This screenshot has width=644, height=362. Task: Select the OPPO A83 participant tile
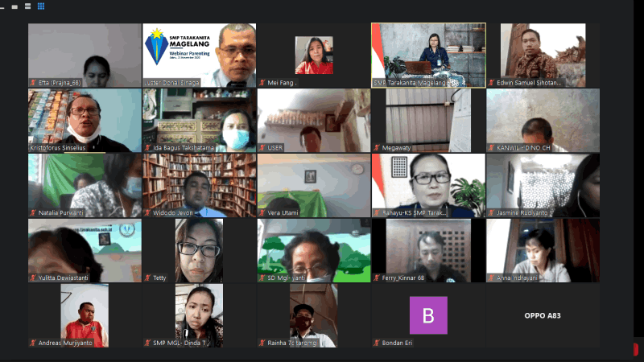[x=543, y=315]
